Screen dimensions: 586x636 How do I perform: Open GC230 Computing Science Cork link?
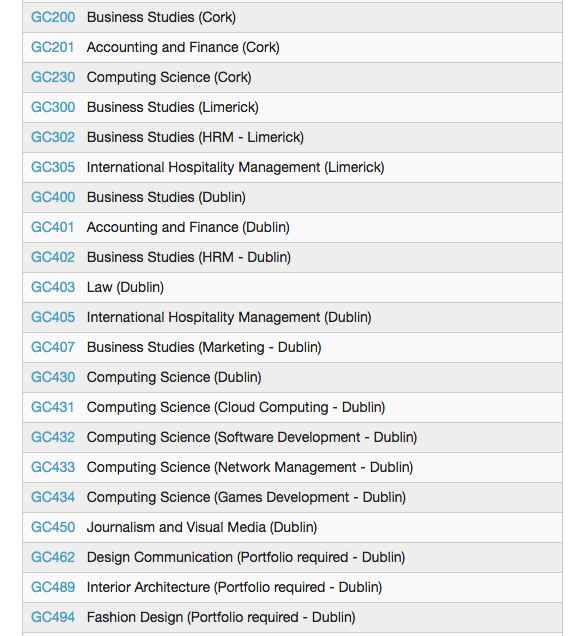click(x=53, y=77)
